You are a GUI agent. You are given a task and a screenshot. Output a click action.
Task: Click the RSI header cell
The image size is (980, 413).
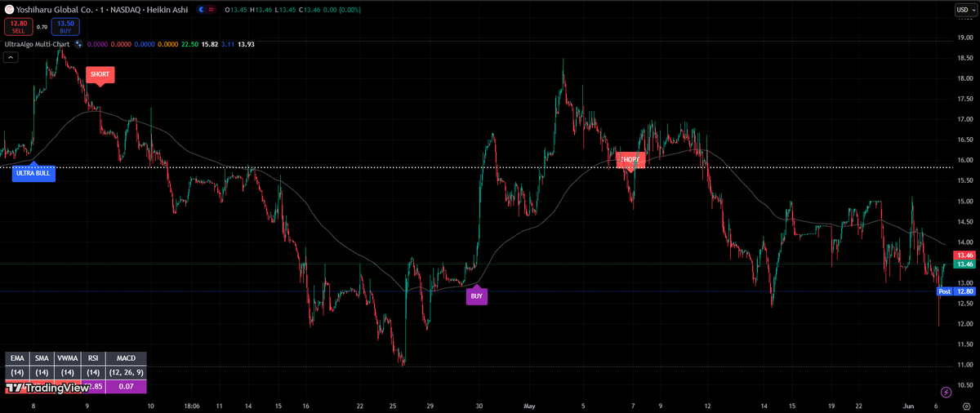click(x=93, y=358)
